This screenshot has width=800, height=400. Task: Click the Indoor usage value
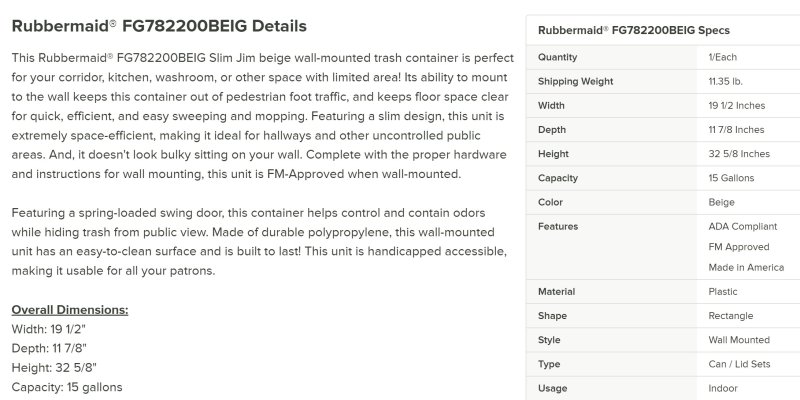tap(724, 388)
